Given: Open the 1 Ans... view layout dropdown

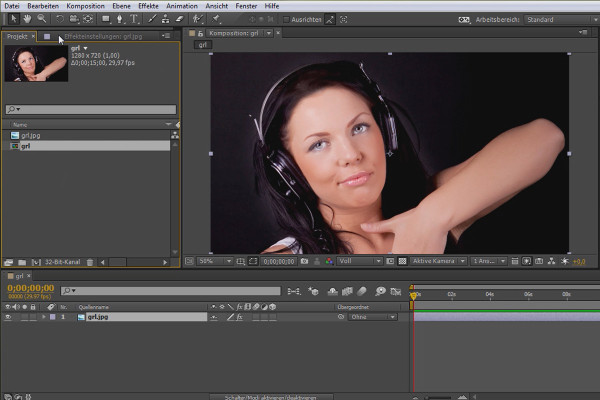Looking at the screenshot, I should pos(489,261).
